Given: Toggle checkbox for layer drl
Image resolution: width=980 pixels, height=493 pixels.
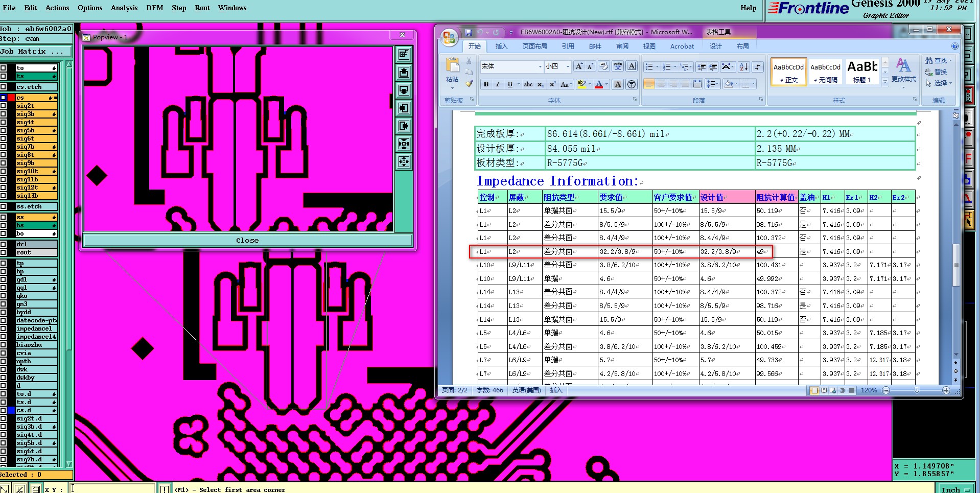Looking at the screenshot, I should point(4,244).
